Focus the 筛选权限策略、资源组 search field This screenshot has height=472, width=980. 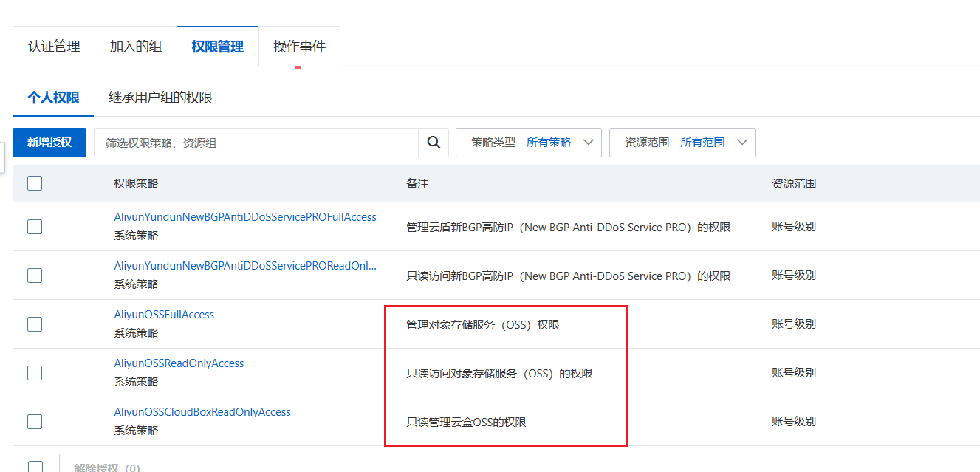(256, 143)
